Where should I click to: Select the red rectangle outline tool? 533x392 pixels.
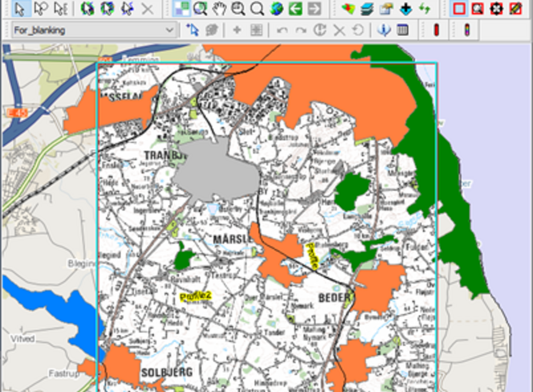tap(459, 8)
